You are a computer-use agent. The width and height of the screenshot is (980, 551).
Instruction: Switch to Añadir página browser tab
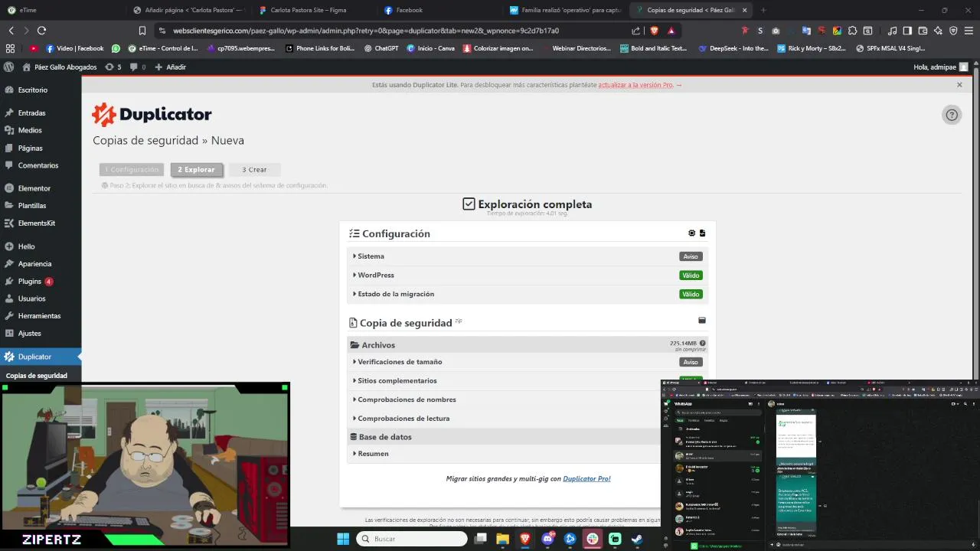188,10
